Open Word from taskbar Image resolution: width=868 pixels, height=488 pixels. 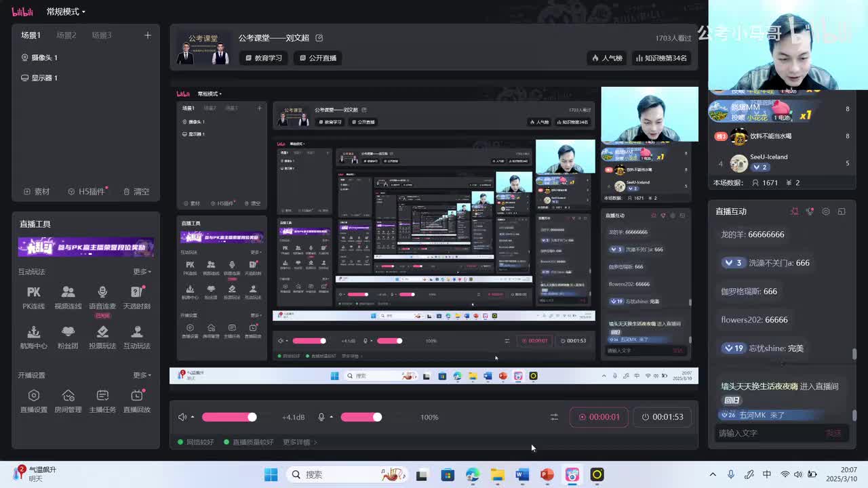[522, 474]
